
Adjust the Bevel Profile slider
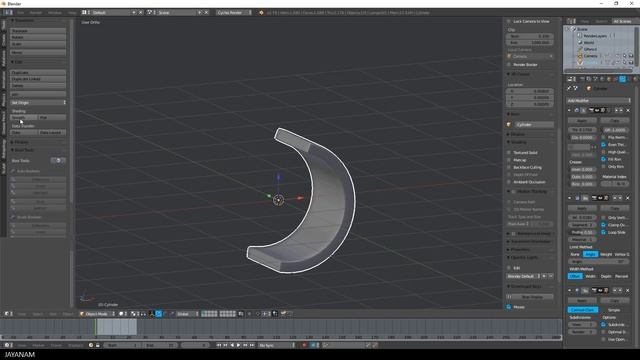point(582,232)
